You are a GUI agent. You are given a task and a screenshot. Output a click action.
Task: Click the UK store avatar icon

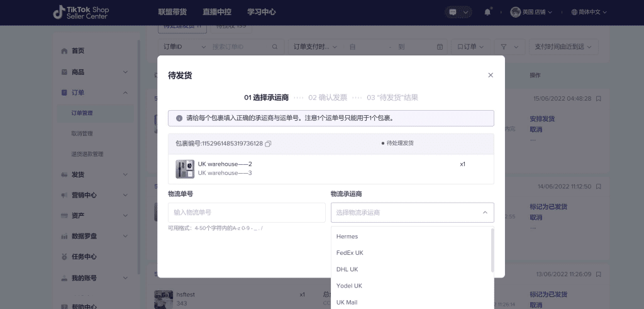(515, 13)
